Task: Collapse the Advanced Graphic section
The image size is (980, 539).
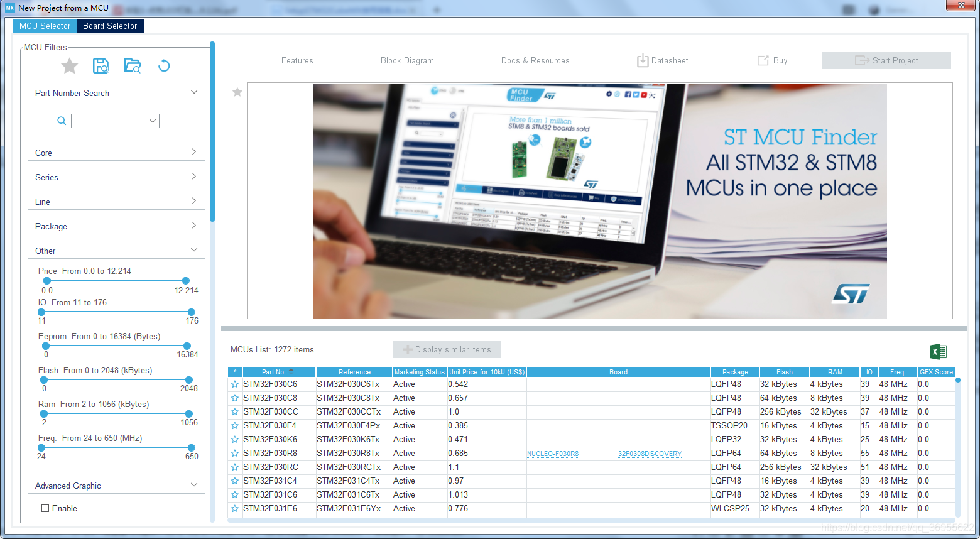Action: 194,485
